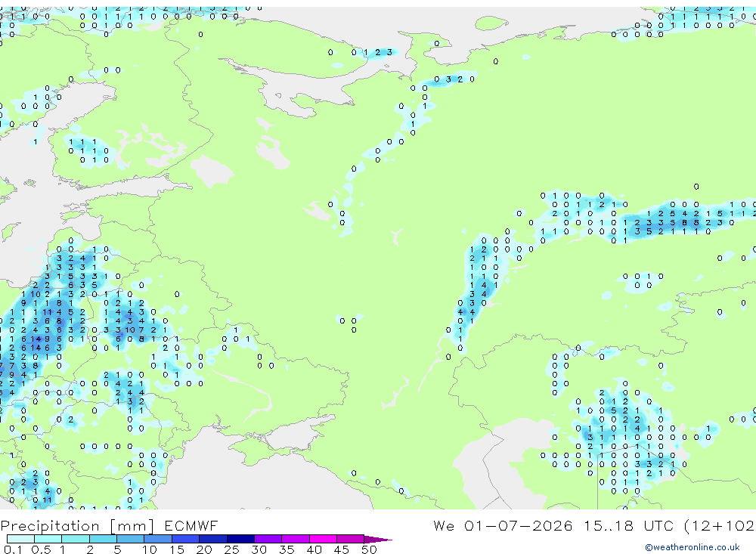Click the 'ECMWF' model label
This screenshot has width=756, height=554.
point(191,525)
